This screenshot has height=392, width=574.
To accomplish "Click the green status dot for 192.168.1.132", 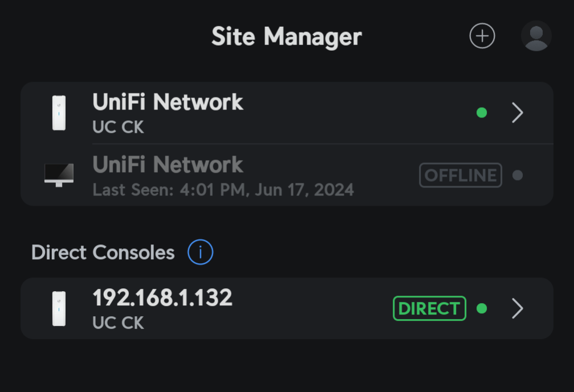I will coord(482,309).
